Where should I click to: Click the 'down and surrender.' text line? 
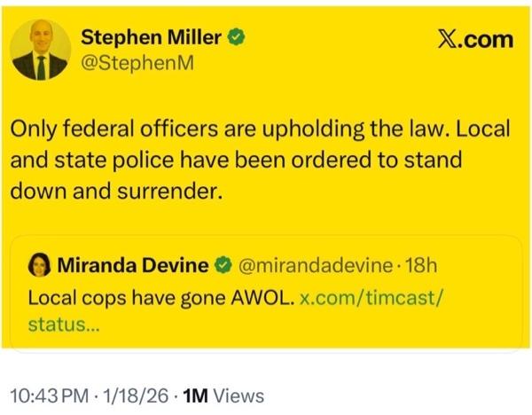click(114, 192)
